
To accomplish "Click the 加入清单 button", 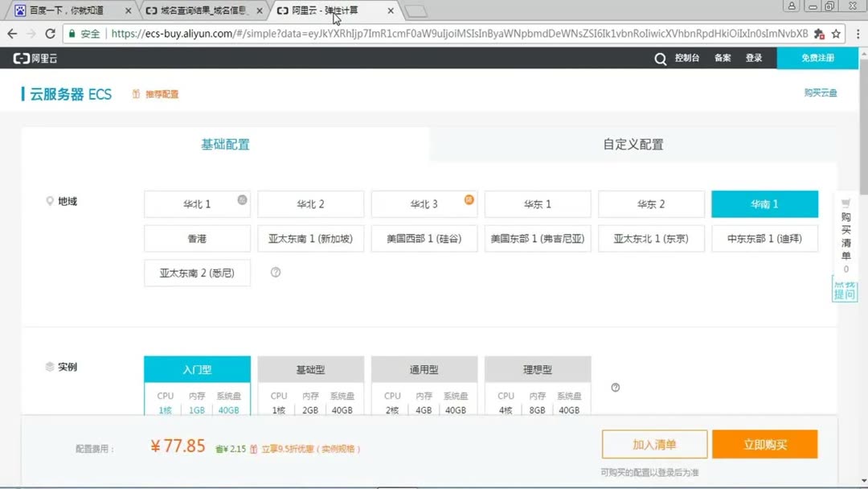I will tap(654, 443).
